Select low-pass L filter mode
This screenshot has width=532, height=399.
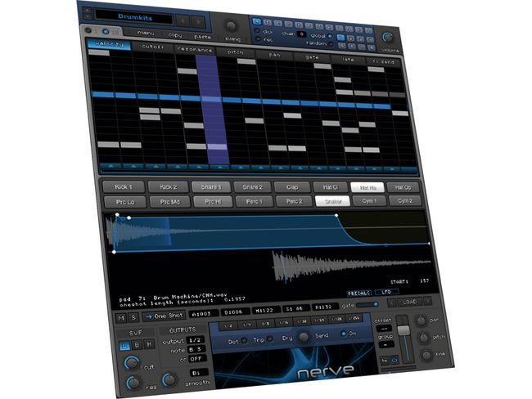(x=125, y=346)
